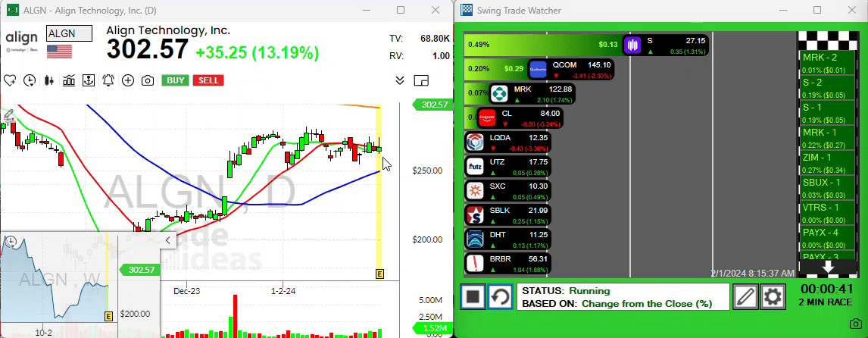The width and height of the screenshot is (868, 338).
Task: Click the earnings E marker on weekly mini chart
Action: (108, 317)
